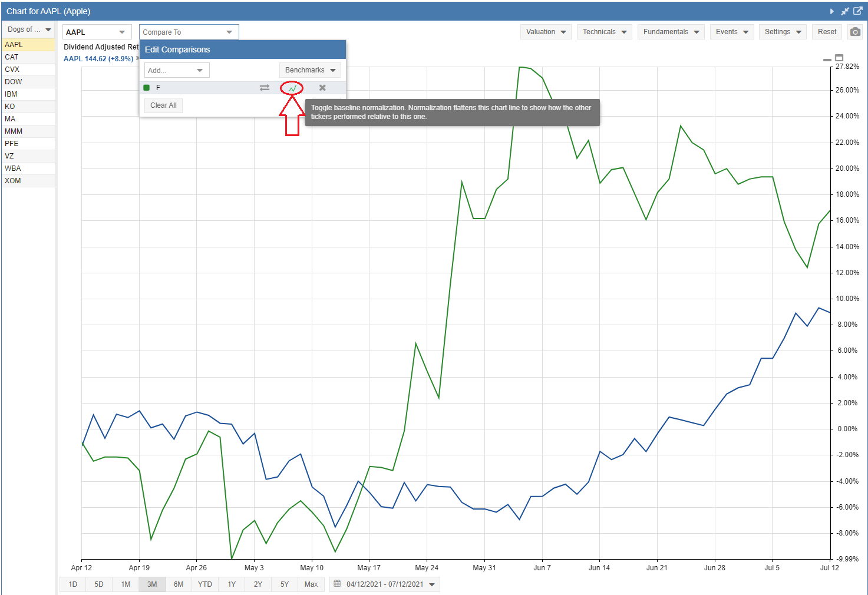Viewport: 868px width, 595px height.
Task: Click the green F color swatch
Action: pyautogui.click(x=147, y=88)
